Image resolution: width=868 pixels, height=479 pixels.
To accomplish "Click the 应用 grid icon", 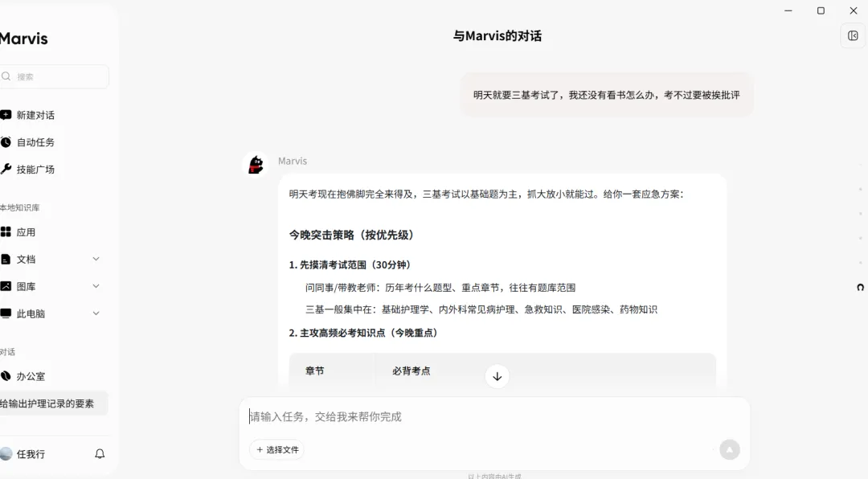I will tap(6, 232).
